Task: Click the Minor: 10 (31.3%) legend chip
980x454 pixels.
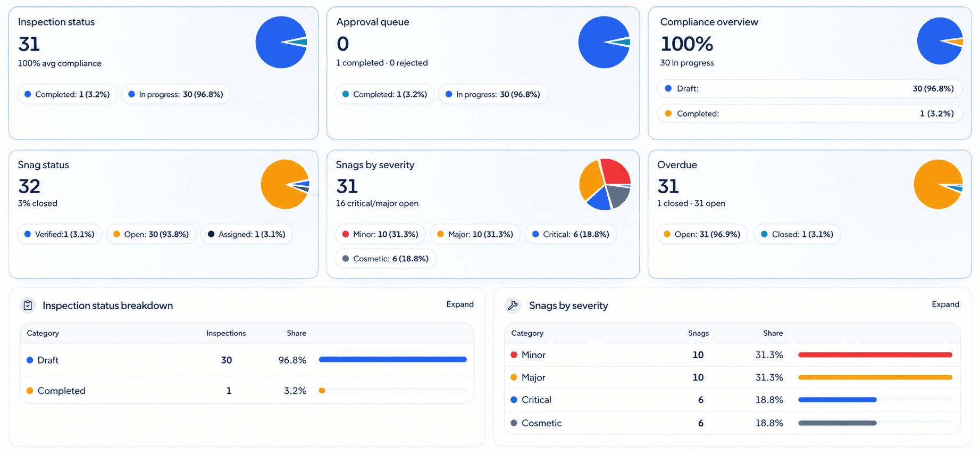Action: tap(380, 234)
